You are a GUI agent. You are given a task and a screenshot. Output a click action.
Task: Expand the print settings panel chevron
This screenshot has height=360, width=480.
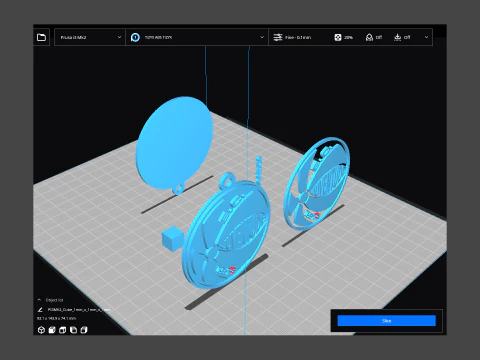(x=426, y=37)
